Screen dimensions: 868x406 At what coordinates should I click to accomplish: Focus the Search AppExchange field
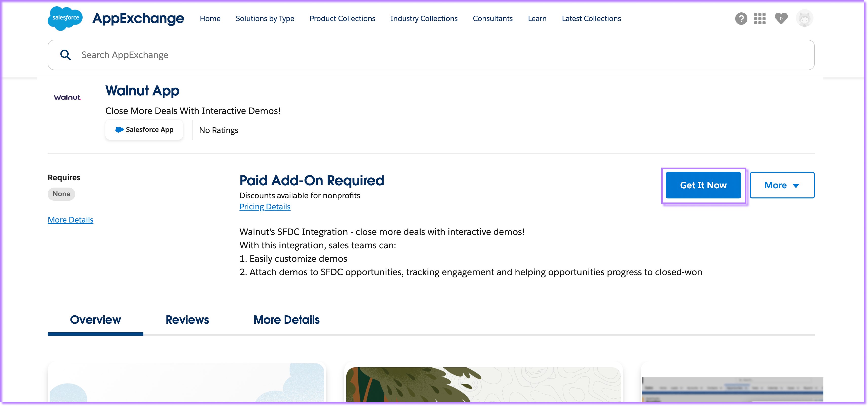coord(431,55)
